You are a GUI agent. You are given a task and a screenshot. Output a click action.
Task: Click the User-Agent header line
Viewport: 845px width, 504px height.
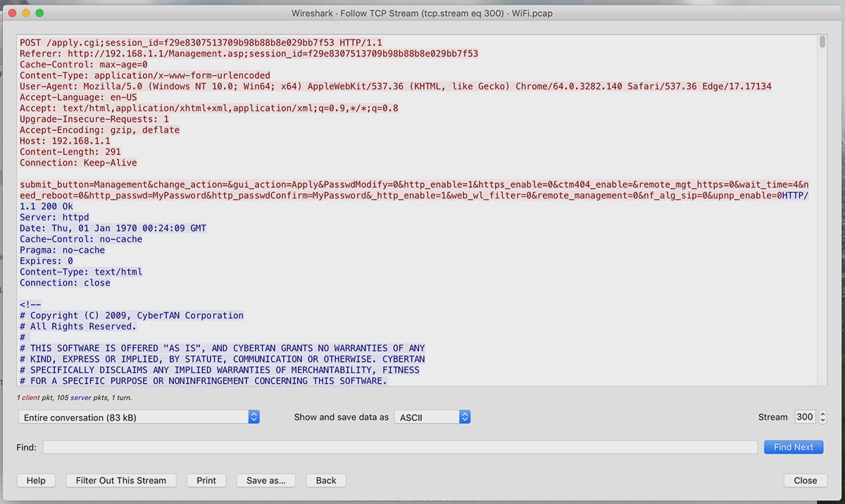(x=395, y=87)
